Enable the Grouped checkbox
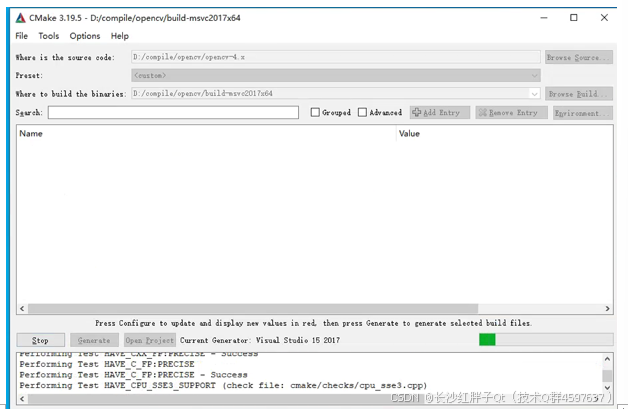The width and height of the screenshot is (628, 409). (x=315, y=113)
